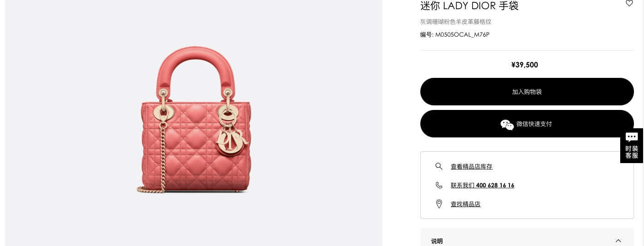Click the location pin icon beside 查找精品店
Viewport: 644px width, 246px height.
[x=439, y=204]
